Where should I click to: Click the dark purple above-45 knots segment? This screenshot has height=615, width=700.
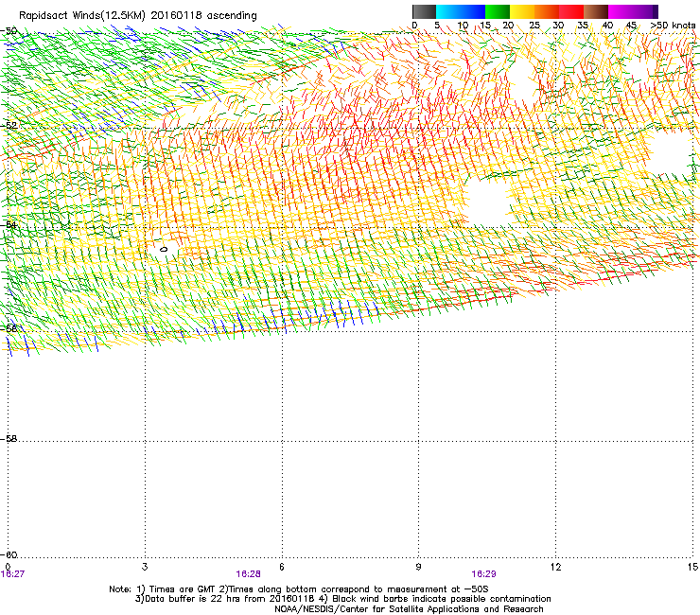(645, 11)
